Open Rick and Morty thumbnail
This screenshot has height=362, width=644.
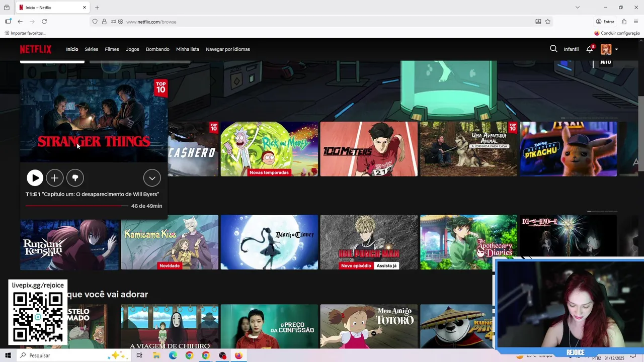coord(269,149)
